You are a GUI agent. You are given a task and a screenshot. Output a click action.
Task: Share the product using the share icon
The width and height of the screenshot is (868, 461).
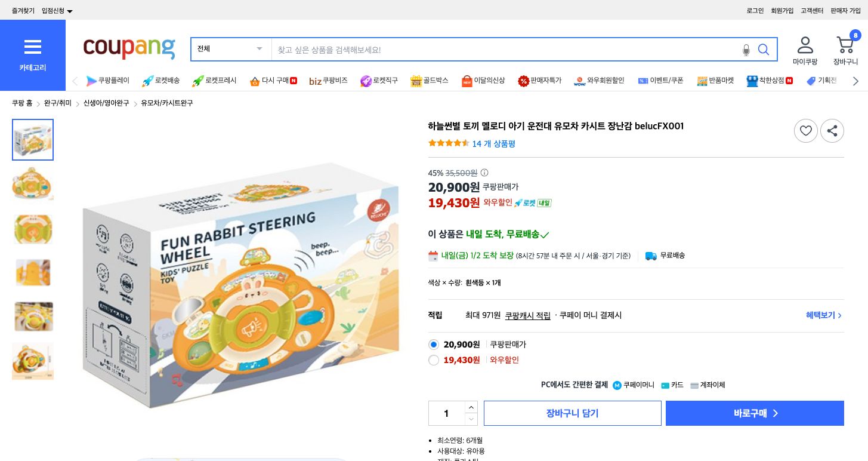tap(832, 131)
